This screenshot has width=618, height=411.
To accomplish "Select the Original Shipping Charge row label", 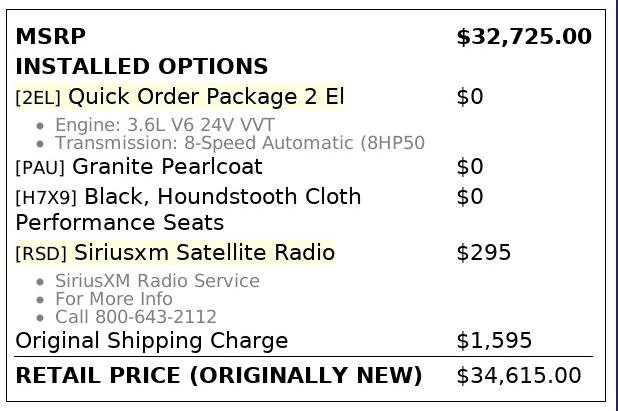I will click(152, 341).
